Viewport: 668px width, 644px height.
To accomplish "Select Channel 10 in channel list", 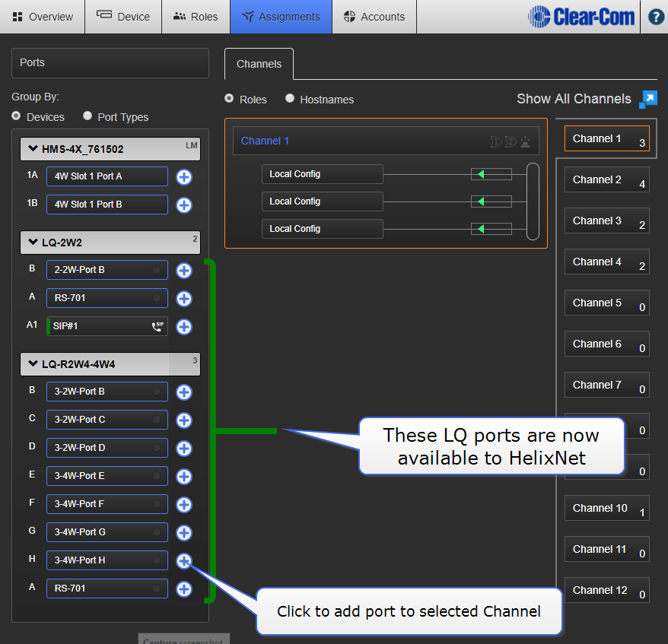I will pos(607,508).
